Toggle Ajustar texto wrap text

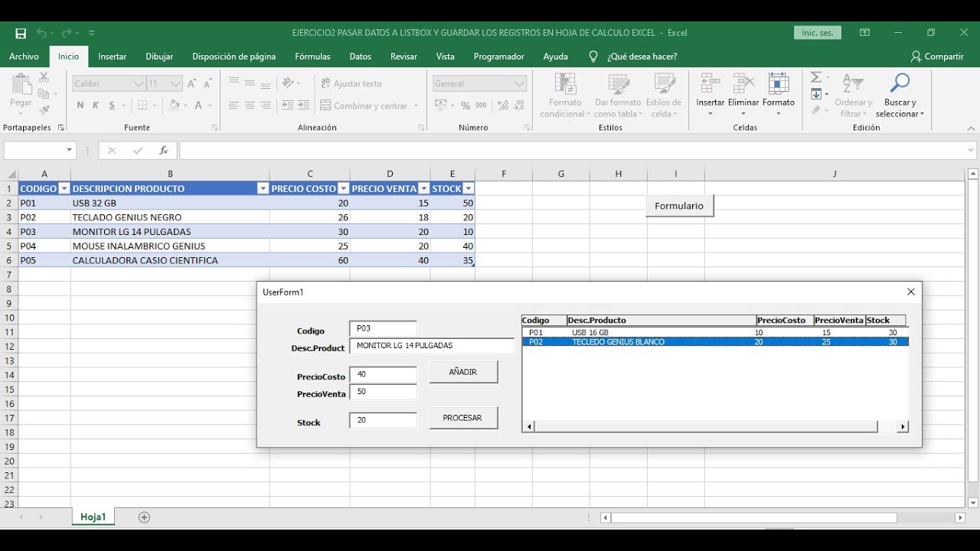tap(351, 83)
